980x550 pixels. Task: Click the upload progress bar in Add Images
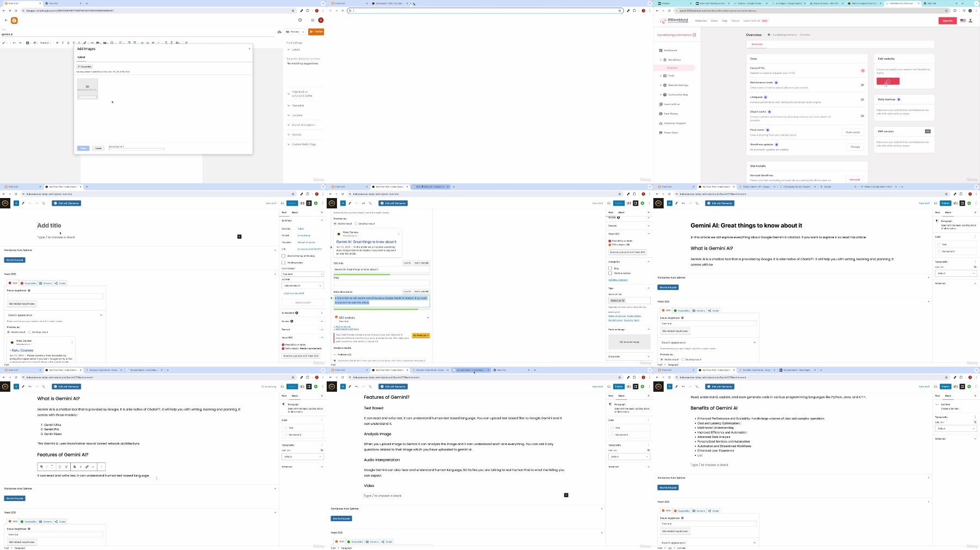(x=136, y=149)
